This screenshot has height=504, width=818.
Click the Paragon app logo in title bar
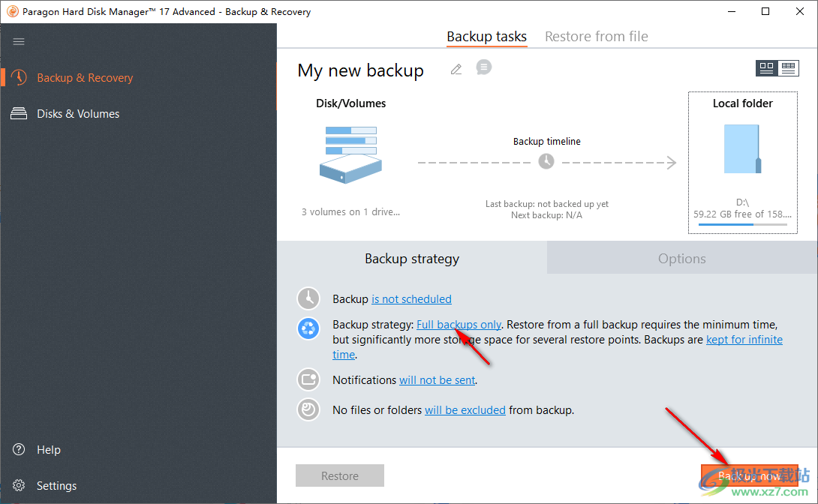point(13,11)
